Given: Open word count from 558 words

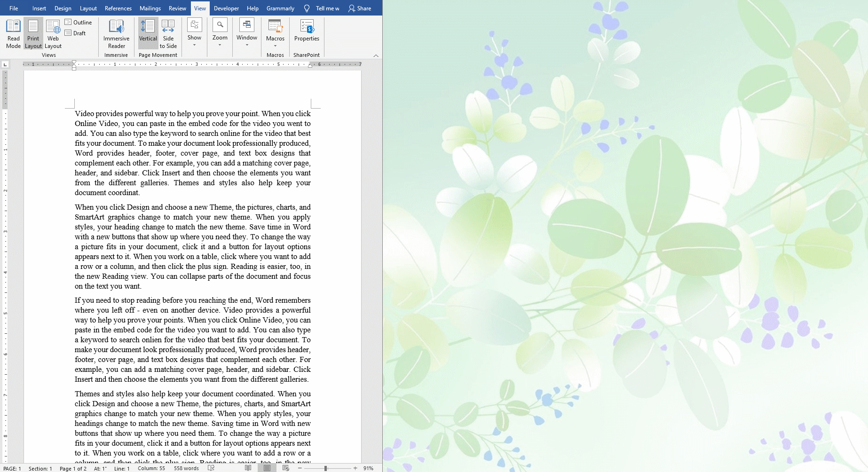Looking at the screenshot, I should tap(186, 468).
